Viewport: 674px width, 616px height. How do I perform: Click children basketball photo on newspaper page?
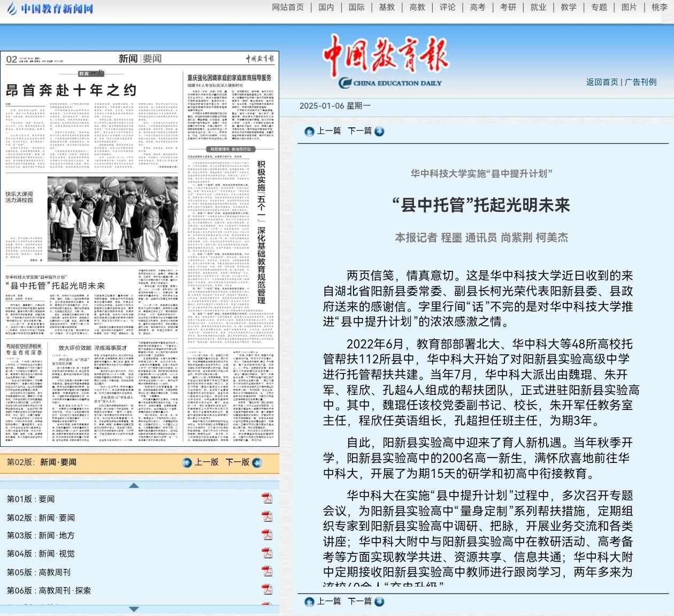(x=113, y=219)
